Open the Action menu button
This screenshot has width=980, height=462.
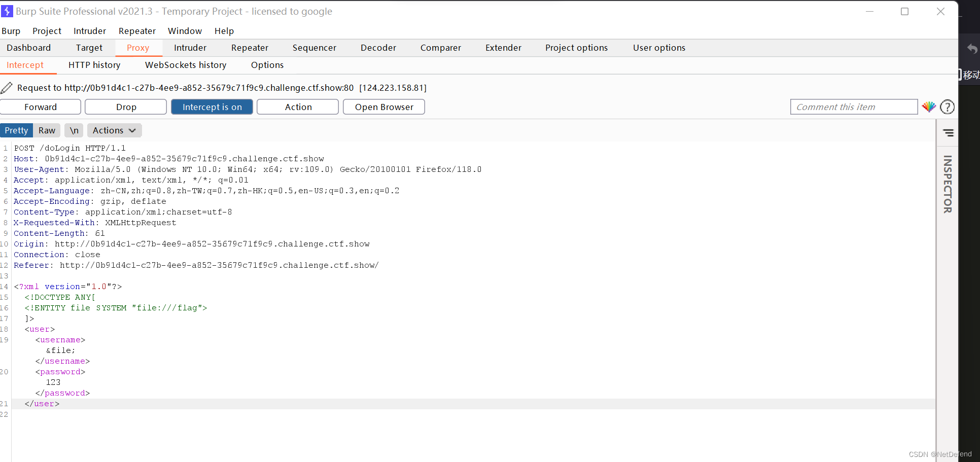click(x=298, y=107)
